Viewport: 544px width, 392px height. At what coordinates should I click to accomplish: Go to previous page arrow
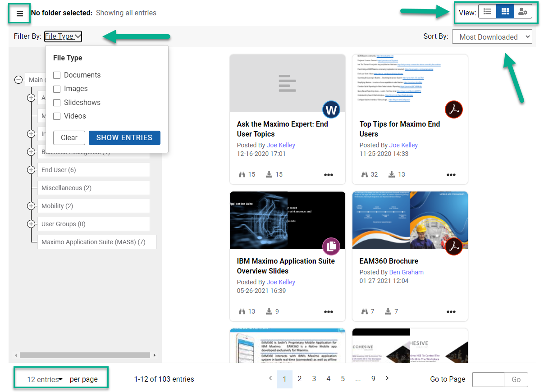tap(270, 378)
